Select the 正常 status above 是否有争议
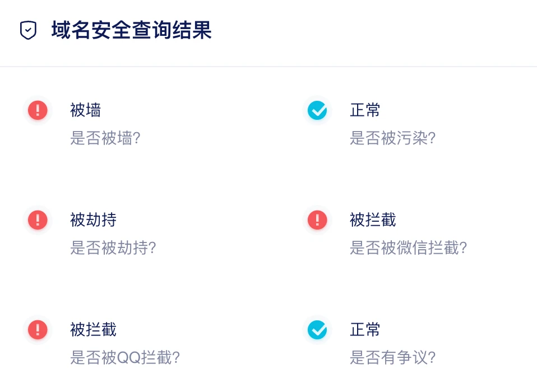 (x=365, y=329)
